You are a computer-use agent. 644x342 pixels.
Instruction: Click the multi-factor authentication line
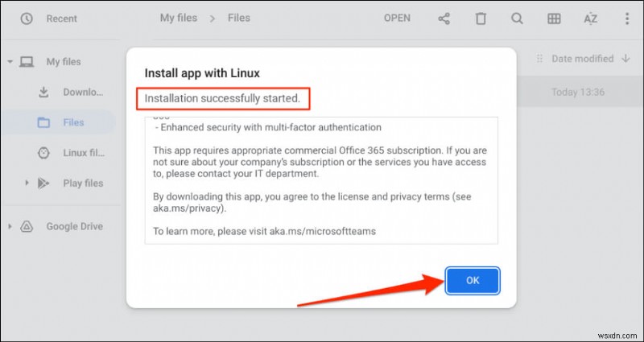(268, 127)
